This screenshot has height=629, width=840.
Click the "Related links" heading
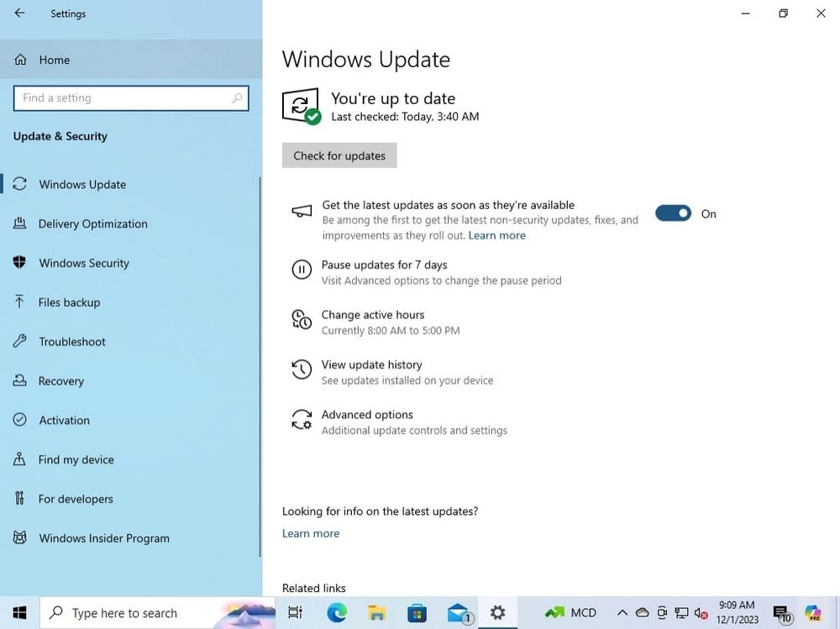[x=314, y=589]
